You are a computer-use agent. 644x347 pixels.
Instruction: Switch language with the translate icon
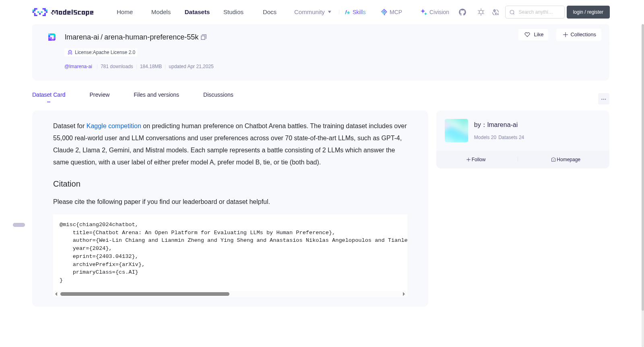pyautogui.click(x=495, y=12)
